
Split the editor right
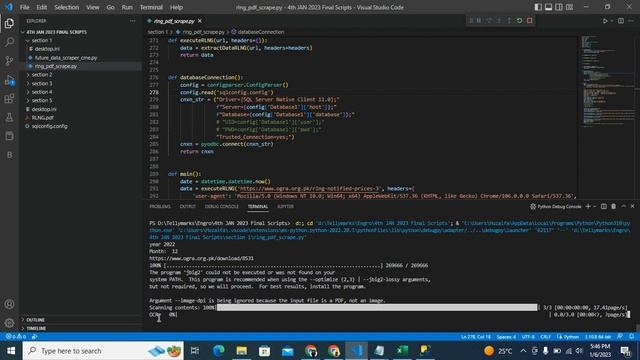(621, 21)
